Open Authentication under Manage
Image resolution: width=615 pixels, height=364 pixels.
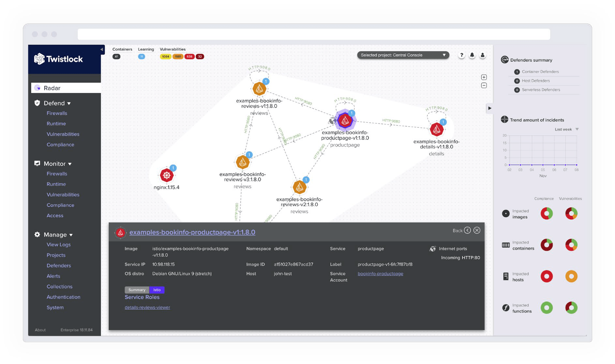pyautogui.click(x=63, y=297)
